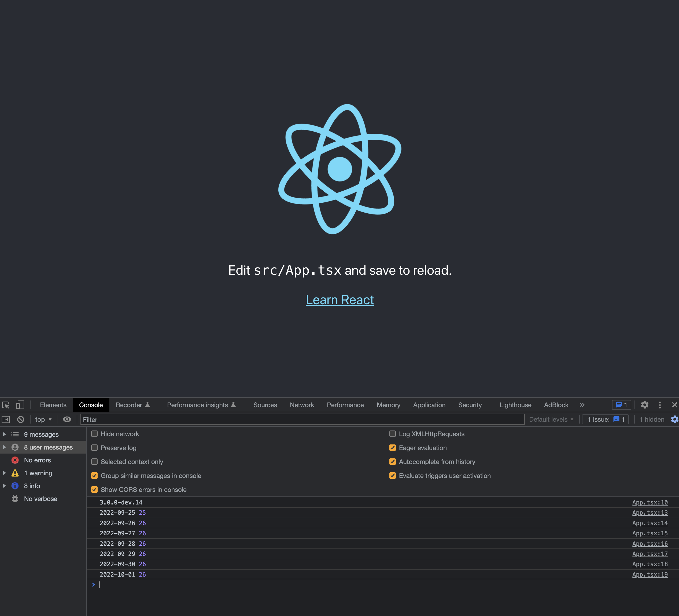Switch to the Elements tab
This screenshot has width=679, height=616.
(x=53, y=405)
